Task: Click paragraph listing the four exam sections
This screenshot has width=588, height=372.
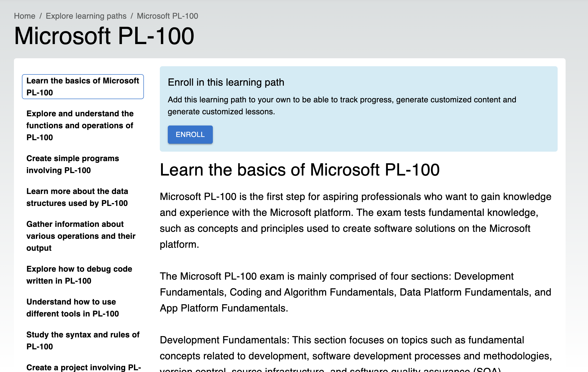Action: pos(355,292)
